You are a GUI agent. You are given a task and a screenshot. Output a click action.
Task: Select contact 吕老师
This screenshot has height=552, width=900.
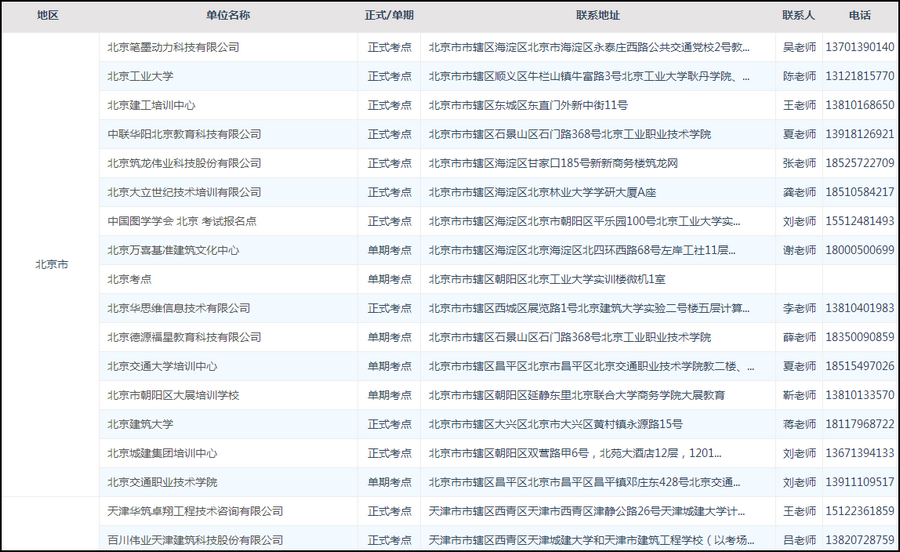(800, 540)
